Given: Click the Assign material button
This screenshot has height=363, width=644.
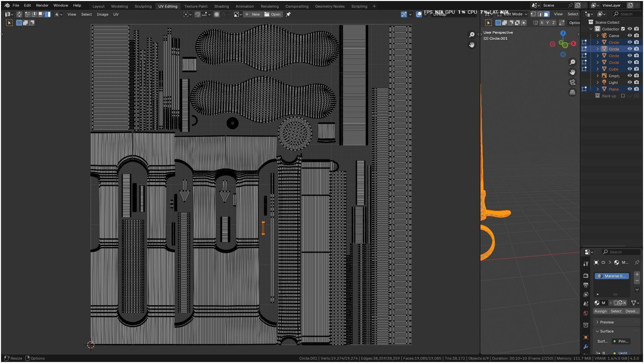Looking at the screenshot, I should (600, 311).
